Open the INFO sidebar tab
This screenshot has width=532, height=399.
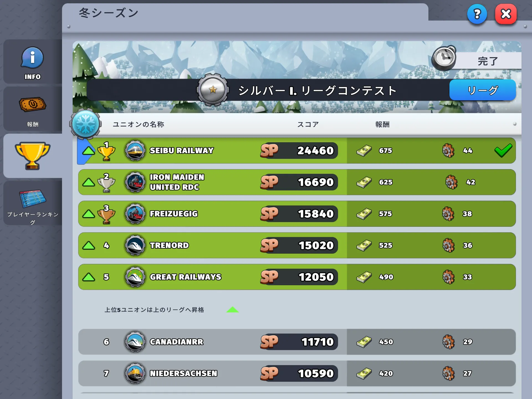pyautogui.click(x=32, y=62)
